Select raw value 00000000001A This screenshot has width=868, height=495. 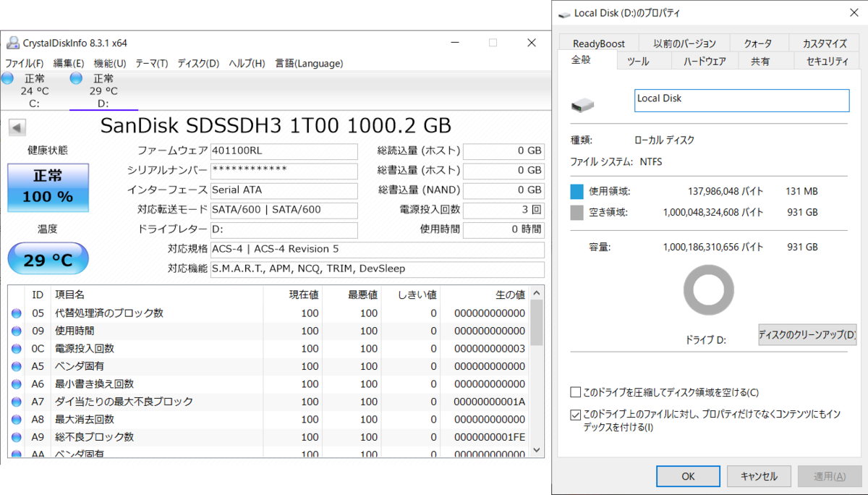tap(490, 402)
